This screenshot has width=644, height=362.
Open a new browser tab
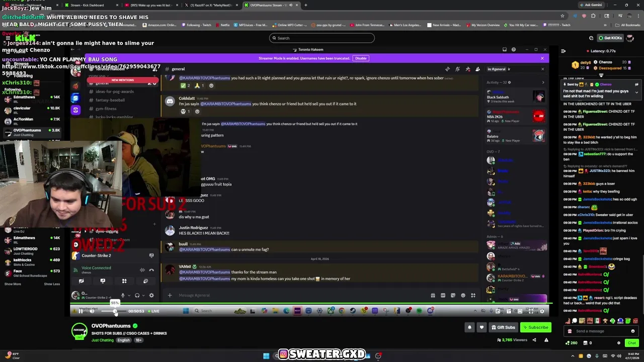point(306,5)
